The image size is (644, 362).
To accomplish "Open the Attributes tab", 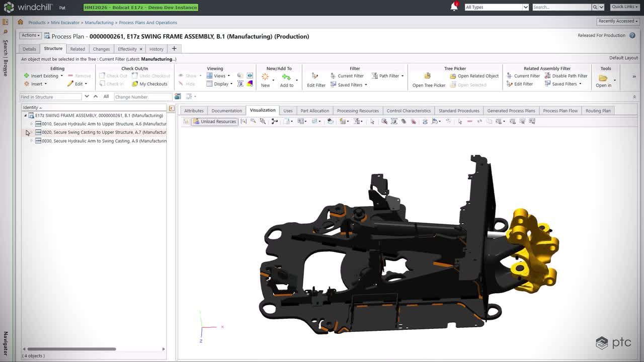I will click(x=194, y=111).
